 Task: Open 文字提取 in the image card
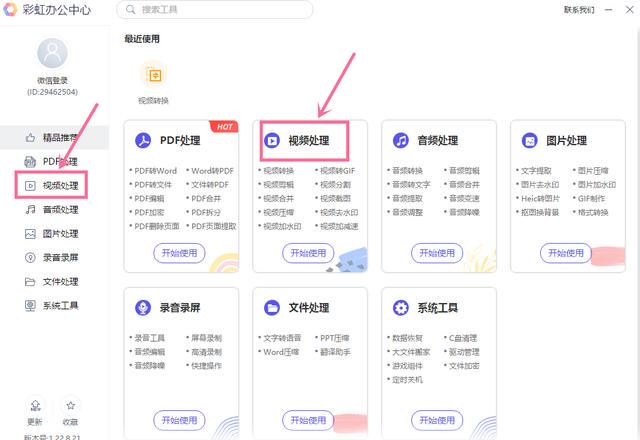[x=536, y=171]
